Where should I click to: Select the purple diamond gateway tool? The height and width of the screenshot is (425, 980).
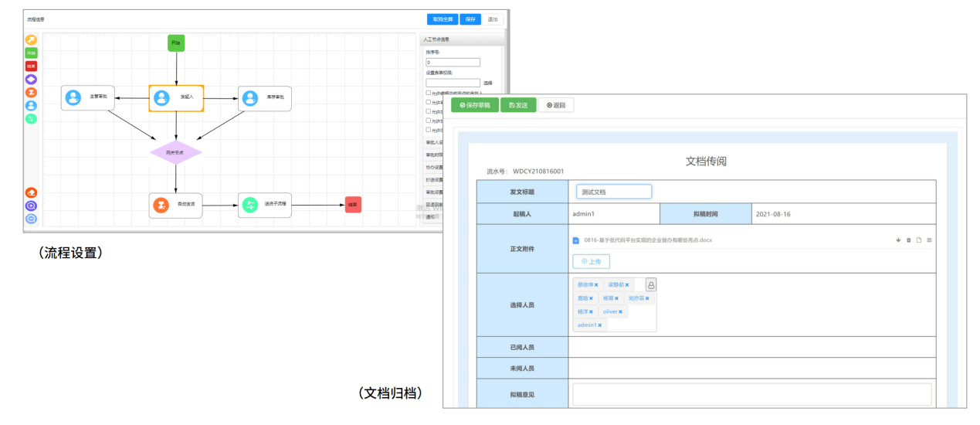coord(31,79)
